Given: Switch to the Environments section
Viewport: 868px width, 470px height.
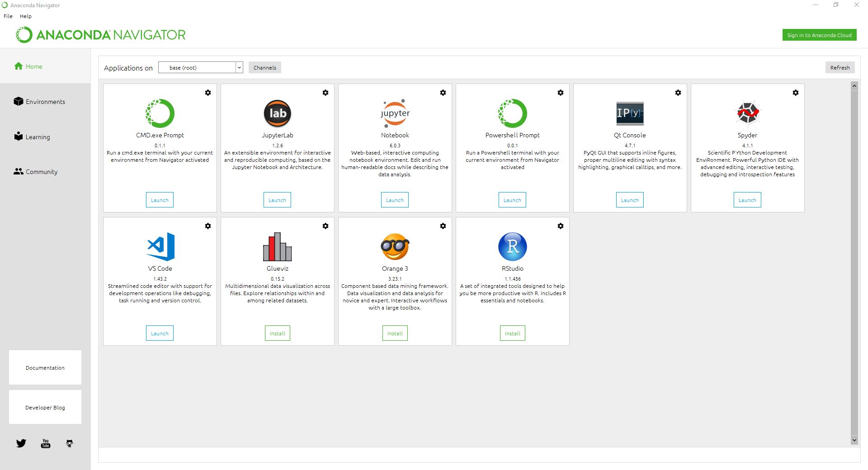Looking at the screenshot, I should tap(45, 101).
